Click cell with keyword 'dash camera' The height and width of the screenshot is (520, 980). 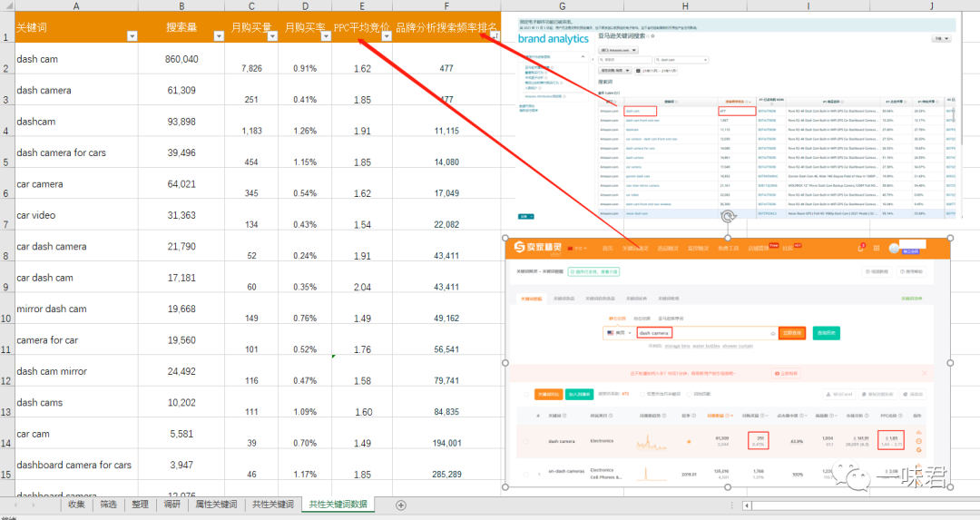(x=76, y=90)
